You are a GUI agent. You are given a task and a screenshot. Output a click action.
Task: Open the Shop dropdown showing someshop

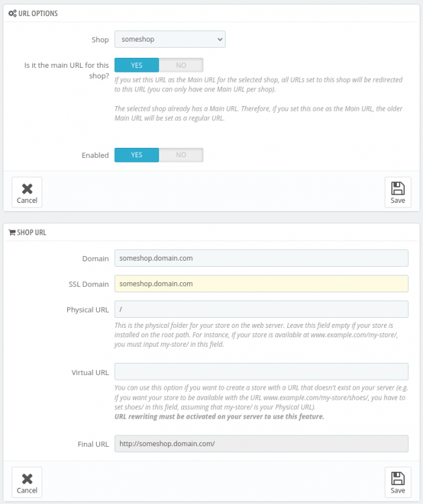point(170,40)
